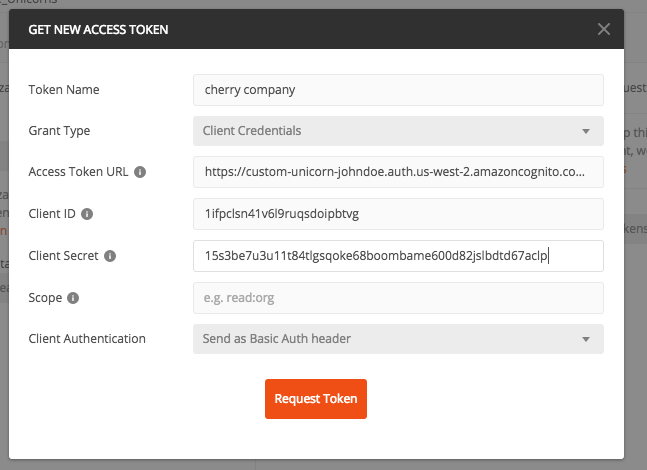The image size is (647, 470).
Task: Click the orange Request Token button
Action: coord(316,399)
